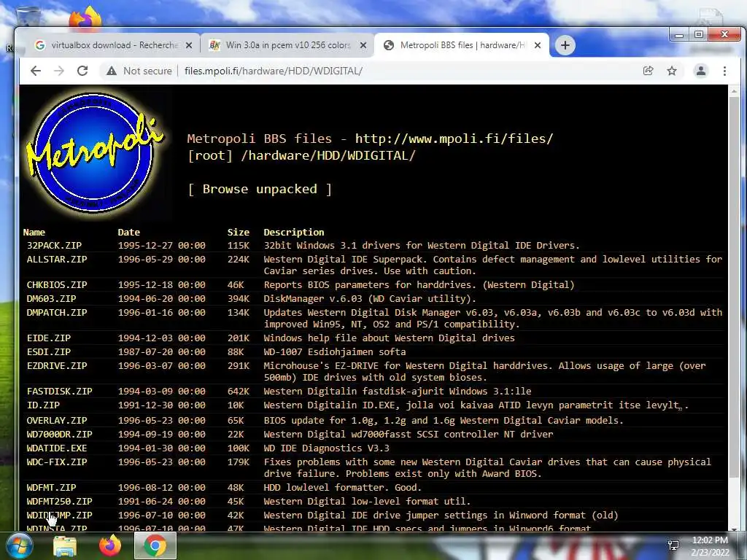
Task: Download ID.ZIP
Action: pyautogui.click(x=43, y=405)
